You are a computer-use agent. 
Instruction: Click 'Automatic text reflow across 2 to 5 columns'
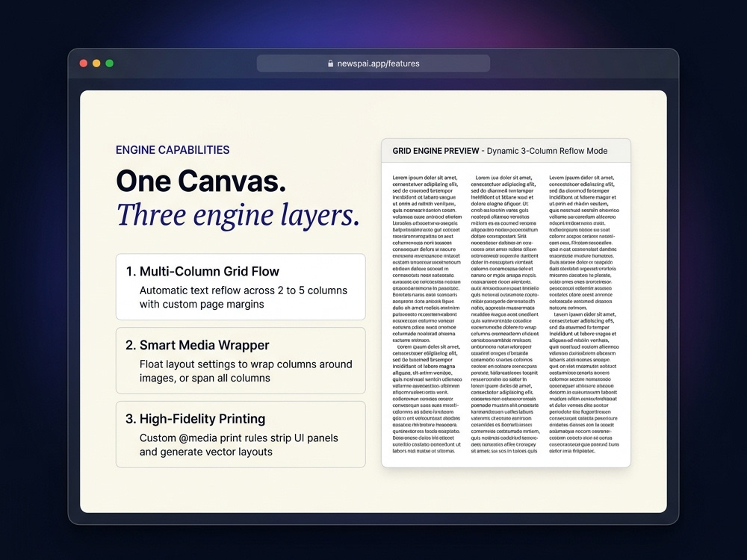click(x=244, y=290)
